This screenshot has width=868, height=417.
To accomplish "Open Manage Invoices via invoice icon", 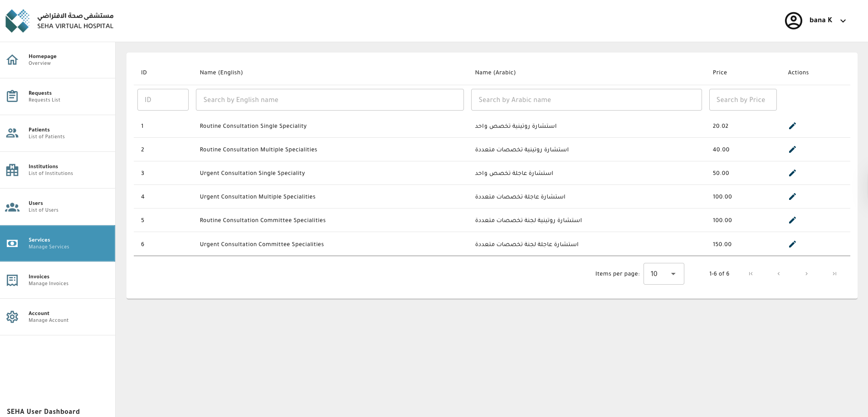I will point(12,280).
